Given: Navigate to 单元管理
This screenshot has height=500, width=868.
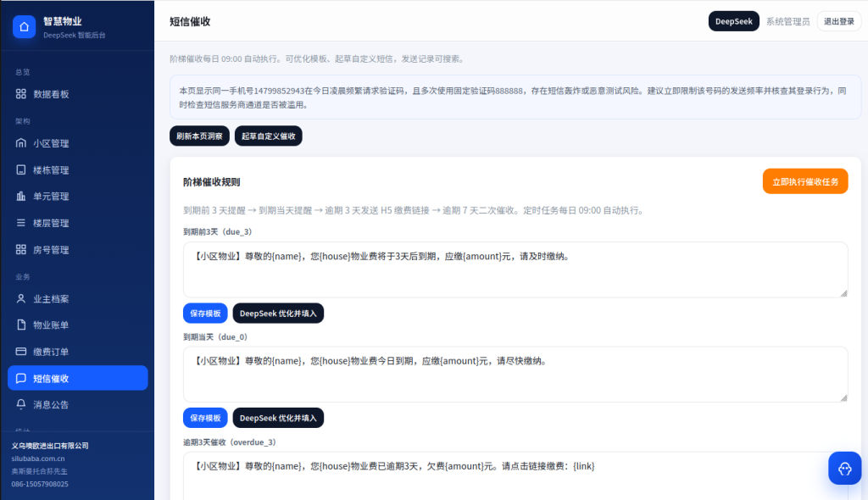Looking at the screenshot, I should point(77,197).
